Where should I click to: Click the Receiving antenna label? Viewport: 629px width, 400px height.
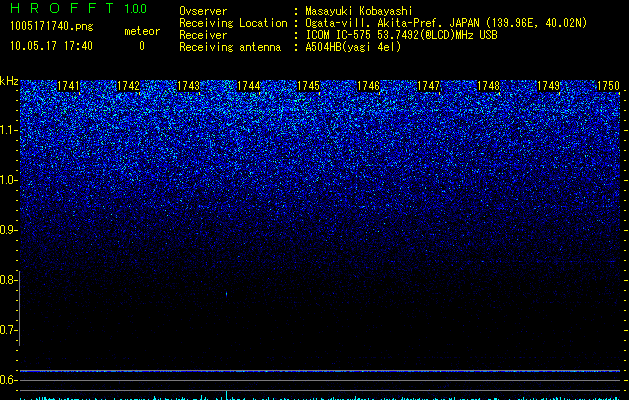[x=230, y=47]
